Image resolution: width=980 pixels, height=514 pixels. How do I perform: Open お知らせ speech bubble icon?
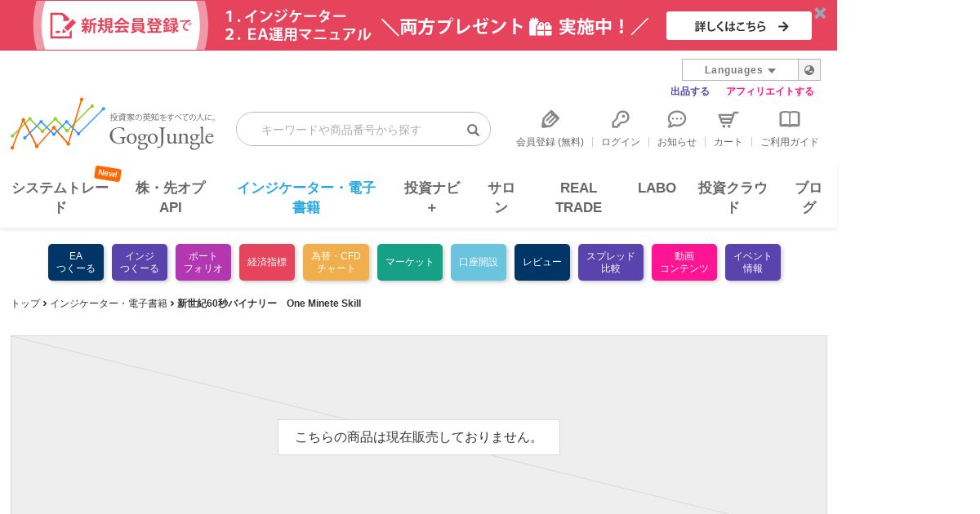point(677,120)
